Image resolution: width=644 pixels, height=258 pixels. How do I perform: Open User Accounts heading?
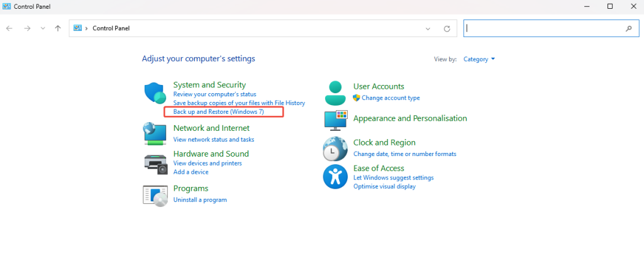pos(379,86)
